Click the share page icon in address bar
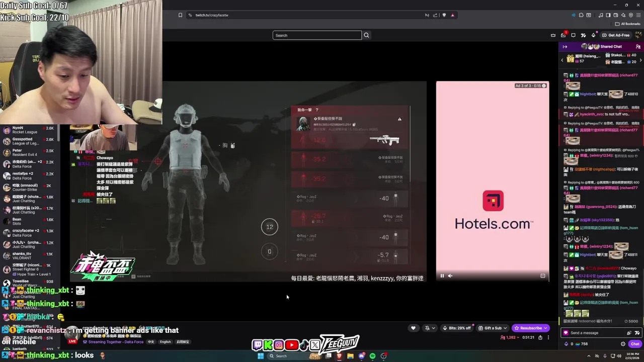Image resolution: width=644 pixels, height=362 pixels. pos(435,15)
